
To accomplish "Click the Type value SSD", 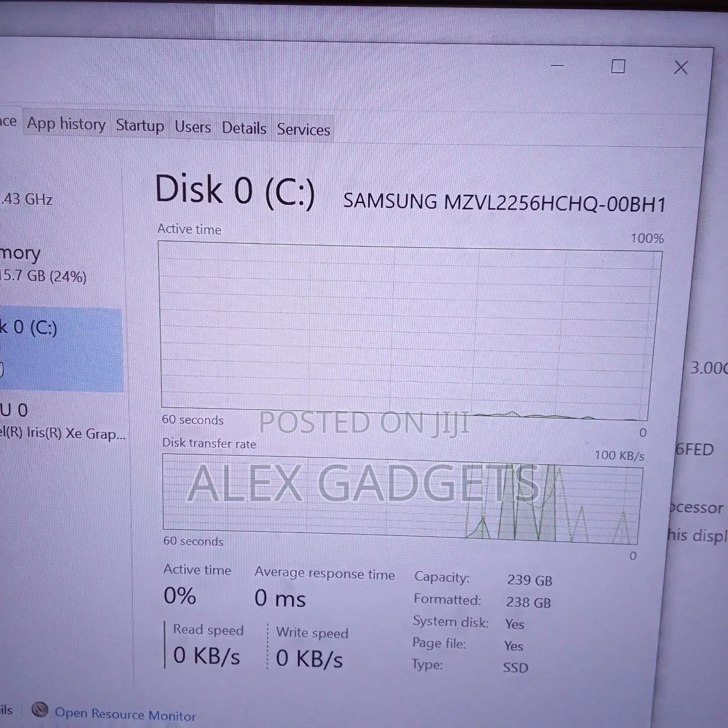I will click(x=516, y=667).
